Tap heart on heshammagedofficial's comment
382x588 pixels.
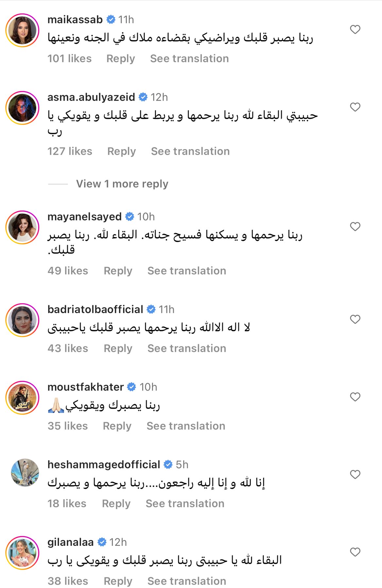(355, 474)
